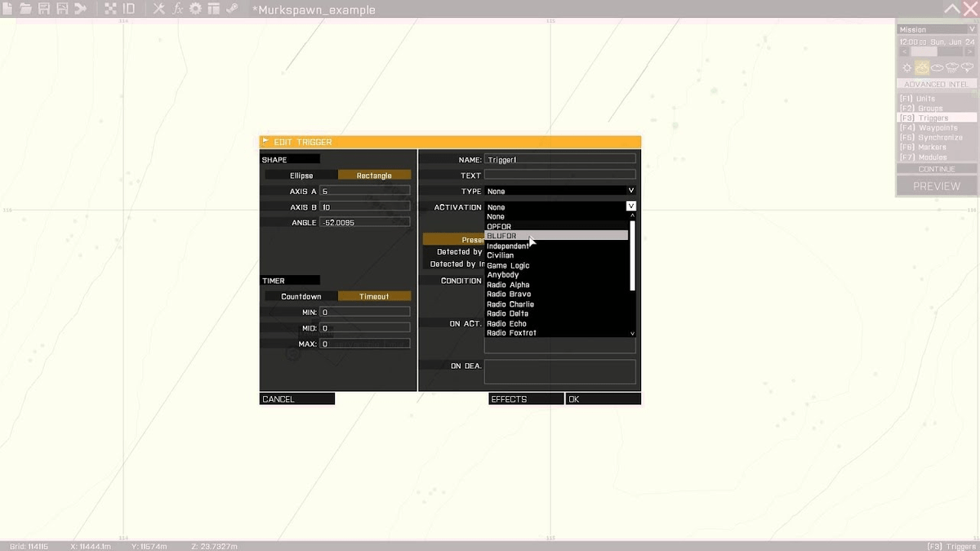The width and height of the screenshot is (980, 551).
Task: Click the CONTINUE button
Action: click(937, 169)
